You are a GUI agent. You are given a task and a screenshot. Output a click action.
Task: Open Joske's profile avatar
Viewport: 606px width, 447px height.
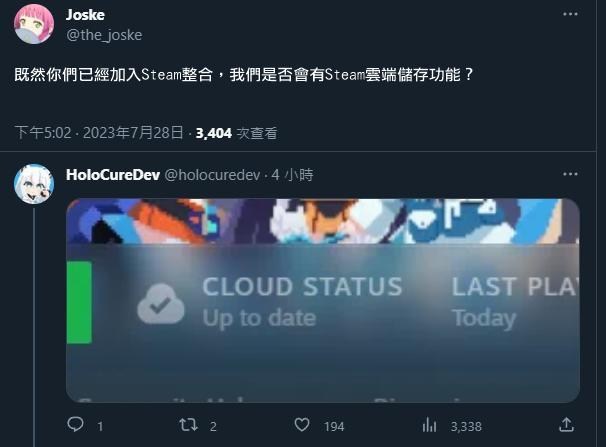coord(34,24)
